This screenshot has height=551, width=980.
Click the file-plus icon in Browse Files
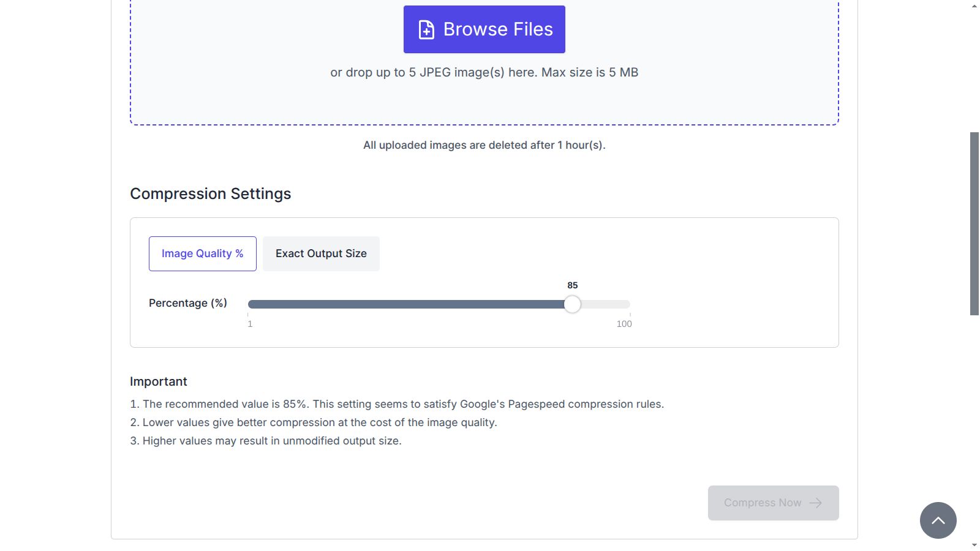[426, 29]
